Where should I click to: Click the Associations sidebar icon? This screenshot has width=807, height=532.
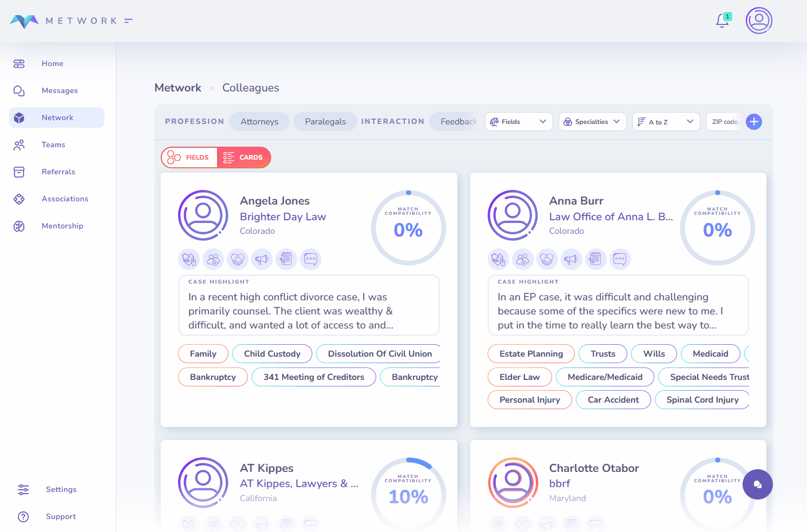[x=19, y=199]
